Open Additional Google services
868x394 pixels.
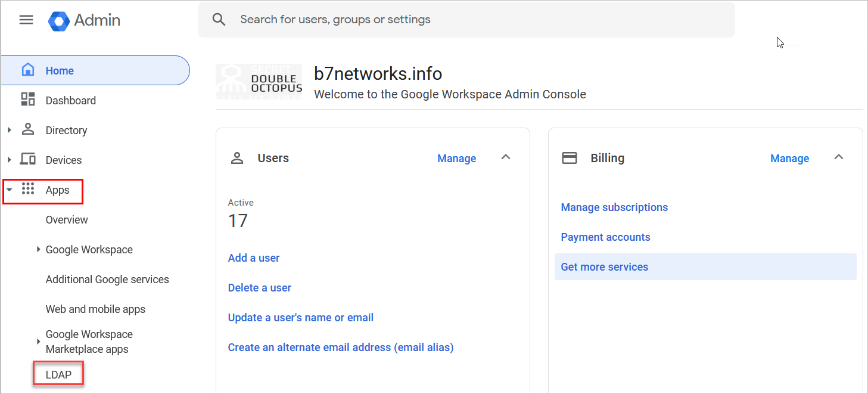pyautogui.click(x=107, y=280)
